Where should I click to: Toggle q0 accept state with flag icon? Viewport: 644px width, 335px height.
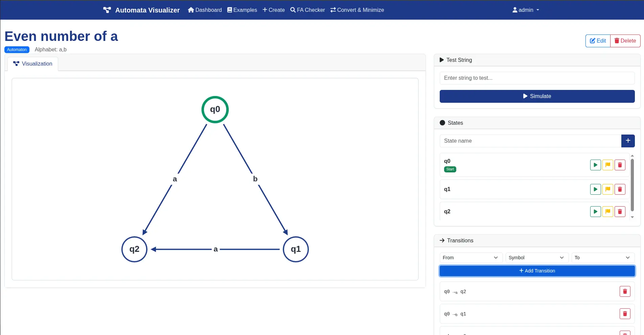[x=607, y=165]
